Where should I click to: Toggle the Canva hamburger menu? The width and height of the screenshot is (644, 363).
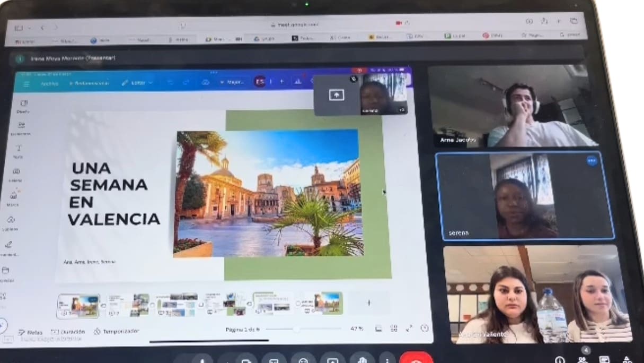coord(26,83)
